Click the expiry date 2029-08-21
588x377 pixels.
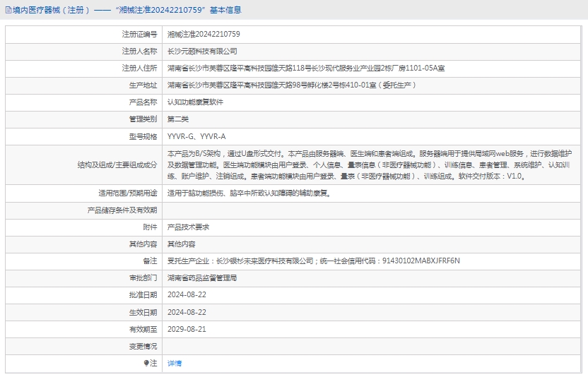click(187, 329)
